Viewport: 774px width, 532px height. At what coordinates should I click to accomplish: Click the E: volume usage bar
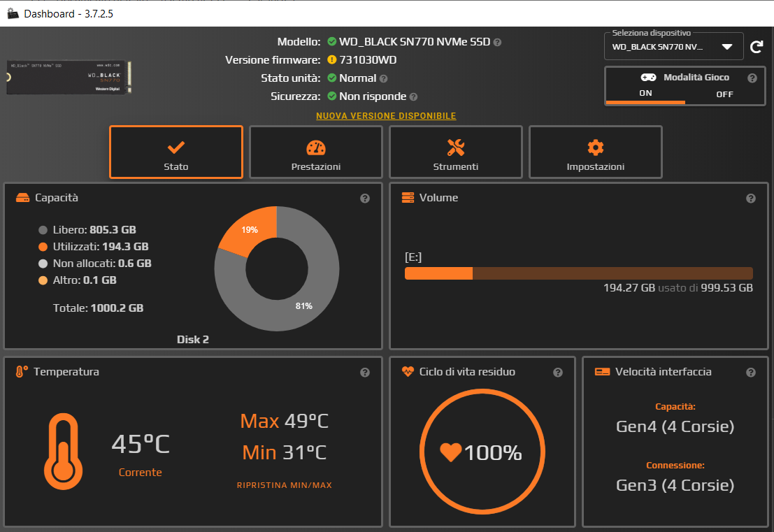[578, 273]
